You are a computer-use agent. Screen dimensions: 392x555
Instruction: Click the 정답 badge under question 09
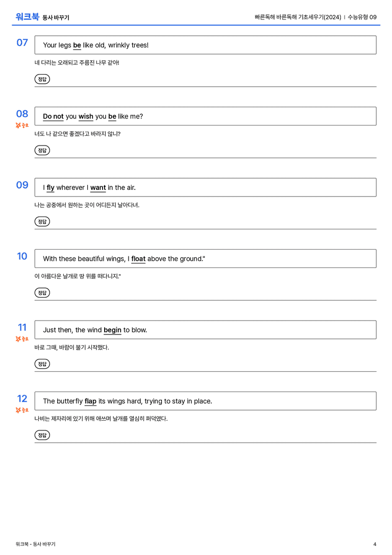click(x=42, y=221)
